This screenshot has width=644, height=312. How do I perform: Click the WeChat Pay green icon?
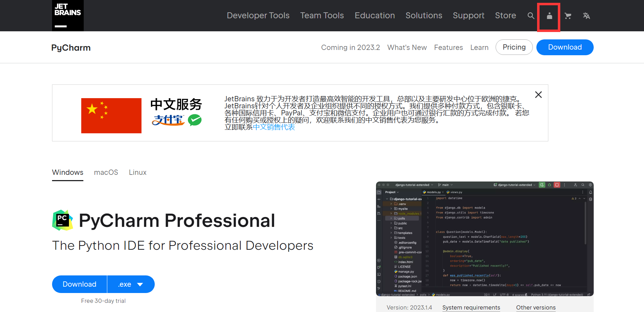pyautogui.click(x=195, y=120)
